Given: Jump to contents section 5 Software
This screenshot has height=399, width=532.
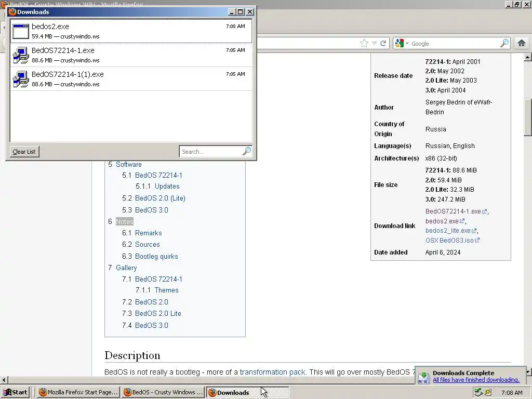Looking at the screenshot, I should click(x=129, y=164).
